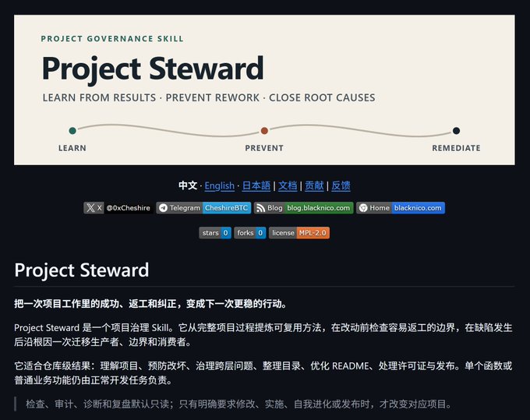
Task: Click the forks count badge
Action: (x=249, y=233)
